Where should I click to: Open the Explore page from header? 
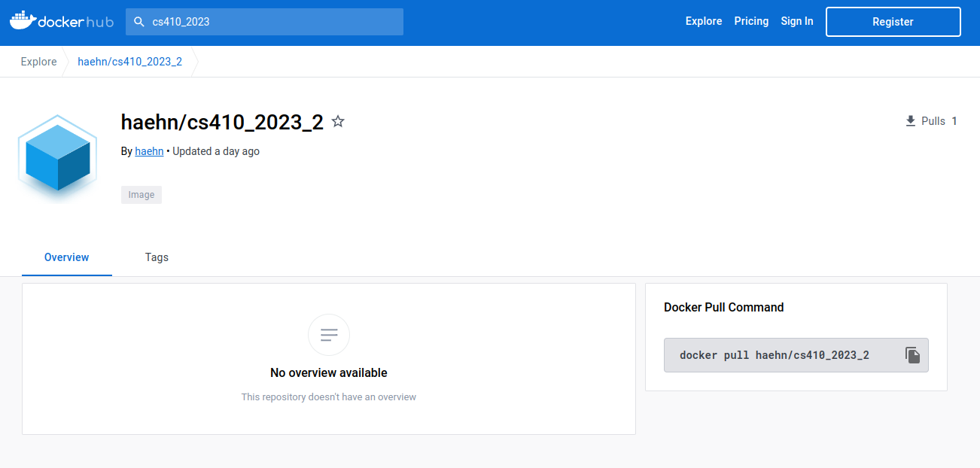pos(704,21)
